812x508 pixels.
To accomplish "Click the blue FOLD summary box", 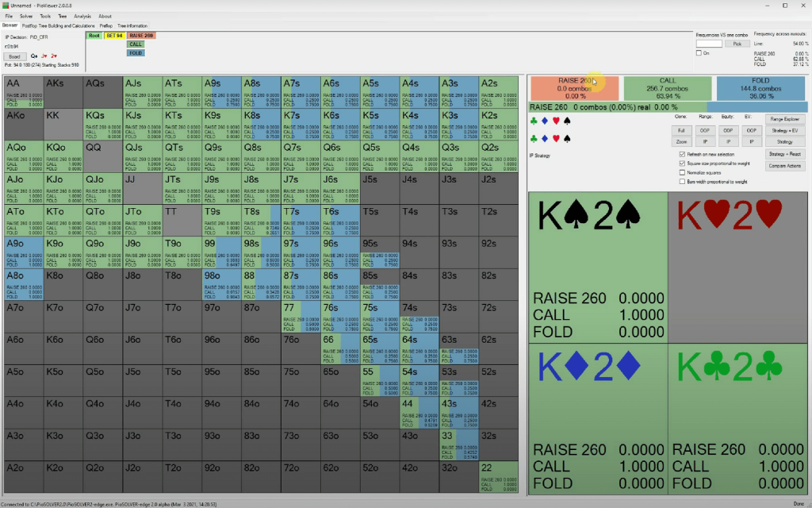I will pos(760,88).
